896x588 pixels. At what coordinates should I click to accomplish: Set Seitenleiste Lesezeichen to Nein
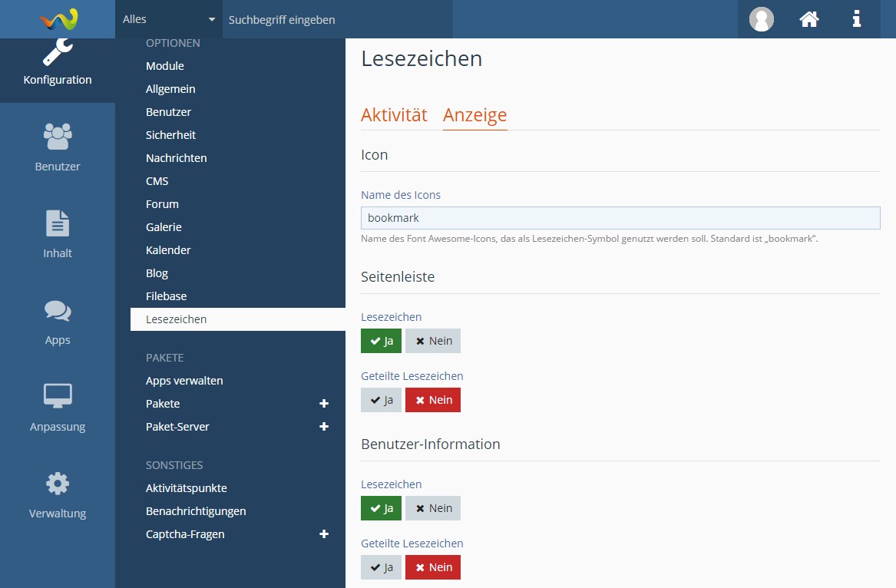click(x=433, y=341)
